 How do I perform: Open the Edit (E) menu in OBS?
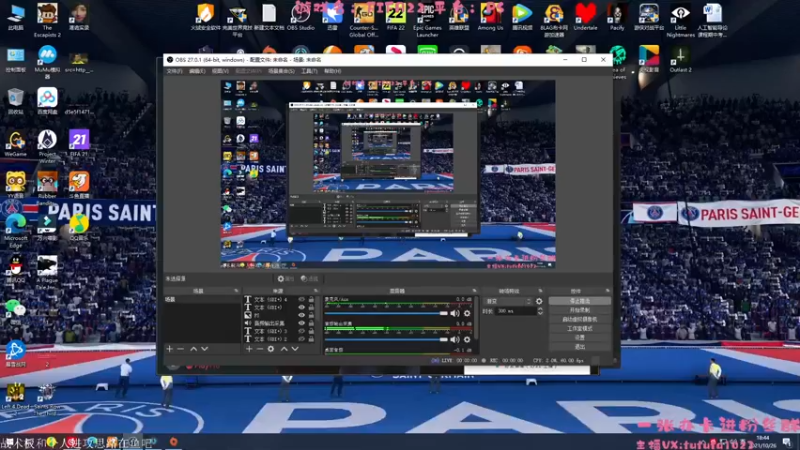197,71
